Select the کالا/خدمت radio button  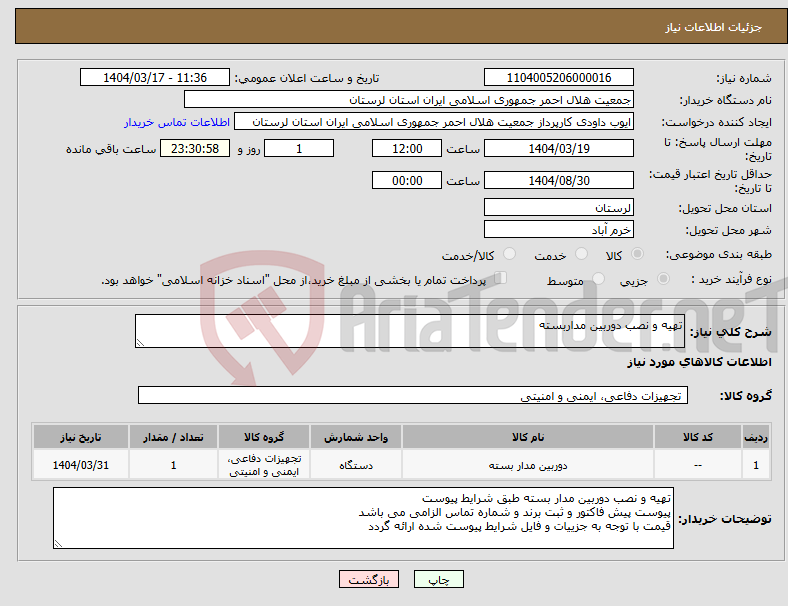point(509,254)
